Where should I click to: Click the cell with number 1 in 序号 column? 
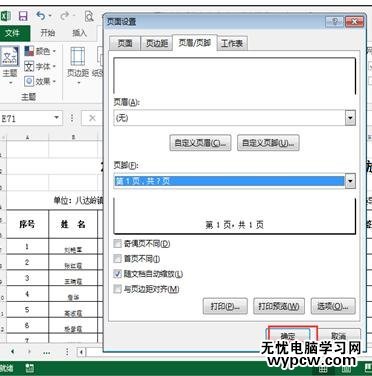pyautogui.click(x=27, y=246)
